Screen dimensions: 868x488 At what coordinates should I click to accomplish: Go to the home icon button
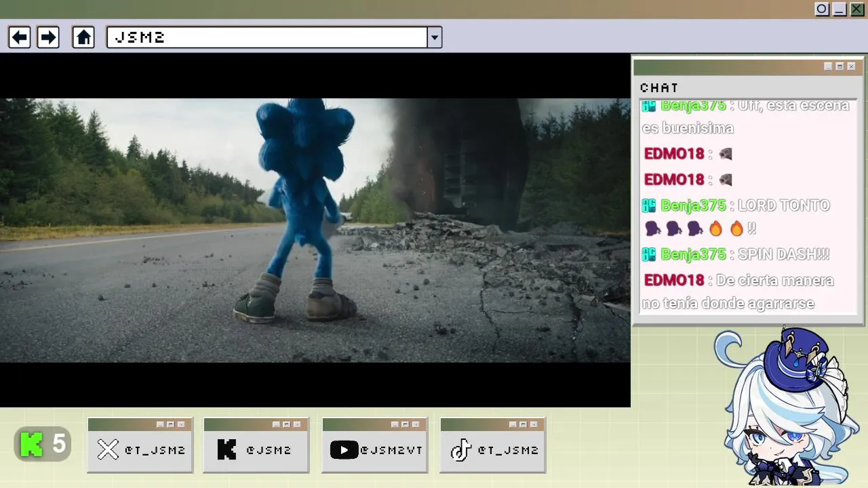coord(83,37)
